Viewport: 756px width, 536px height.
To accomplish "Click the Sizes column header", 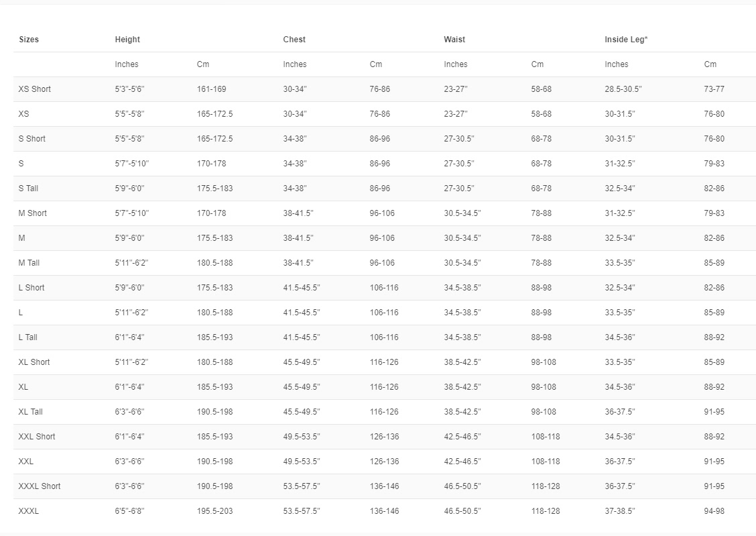I will (29, 40).
